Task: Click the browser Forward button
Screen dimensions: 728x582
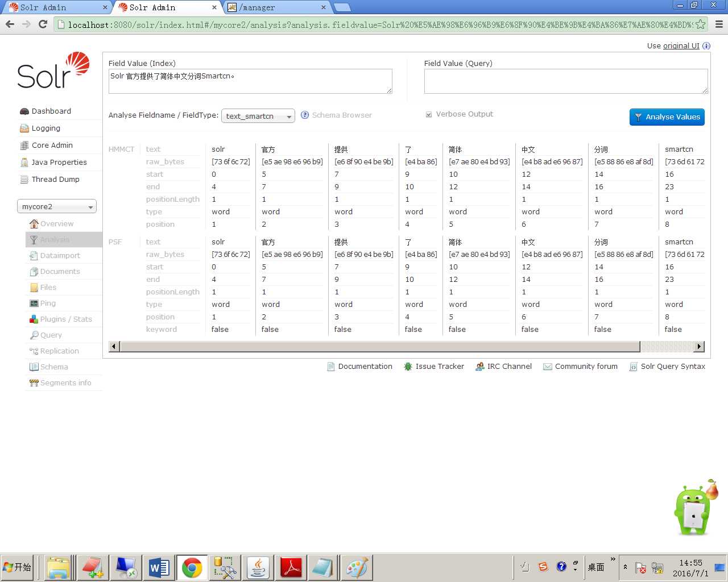Action: 26,24
